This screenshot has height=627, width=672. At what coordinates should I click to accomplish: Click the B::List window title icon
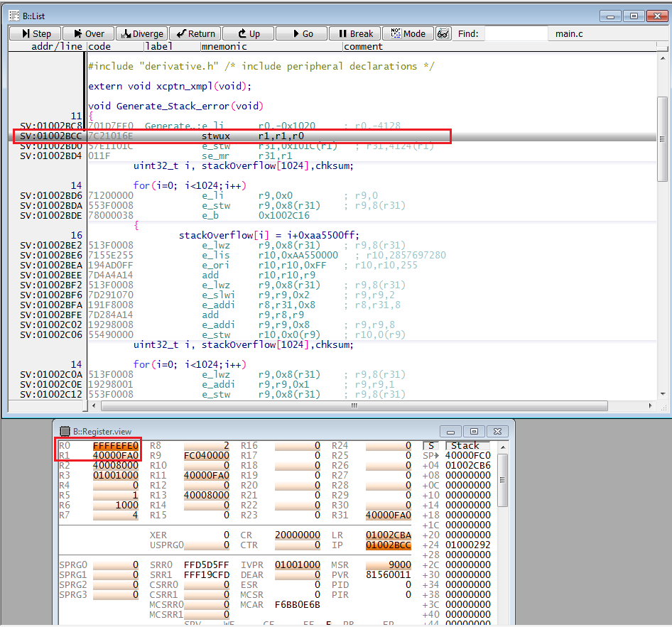point(14,16)
